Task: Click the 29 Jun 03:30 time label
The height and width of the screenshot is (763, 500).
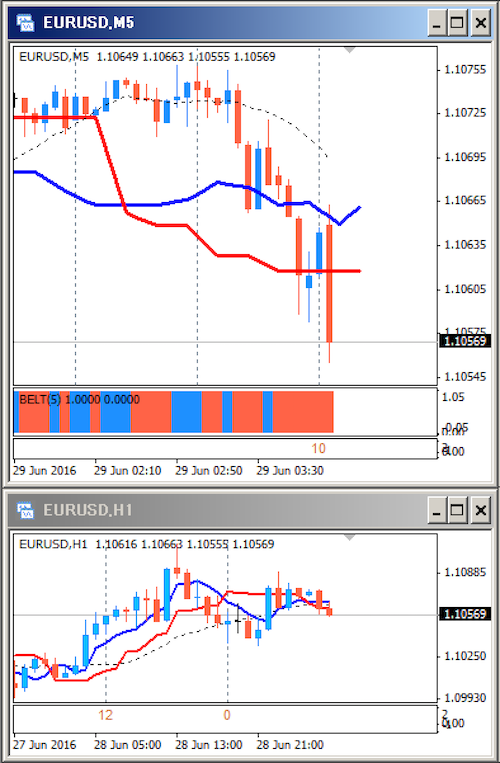Action: click(290, 471)
